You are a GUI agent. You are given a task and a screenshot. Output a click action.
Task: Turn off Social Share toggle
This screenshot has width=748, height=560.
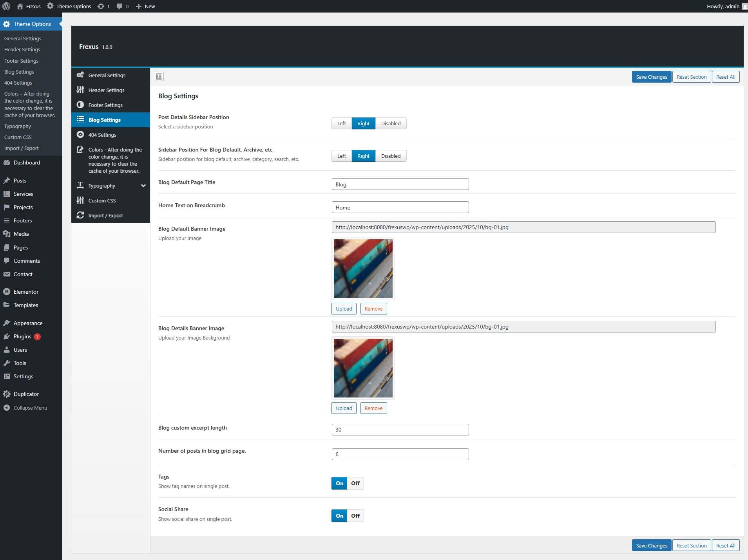click(355, 516)
